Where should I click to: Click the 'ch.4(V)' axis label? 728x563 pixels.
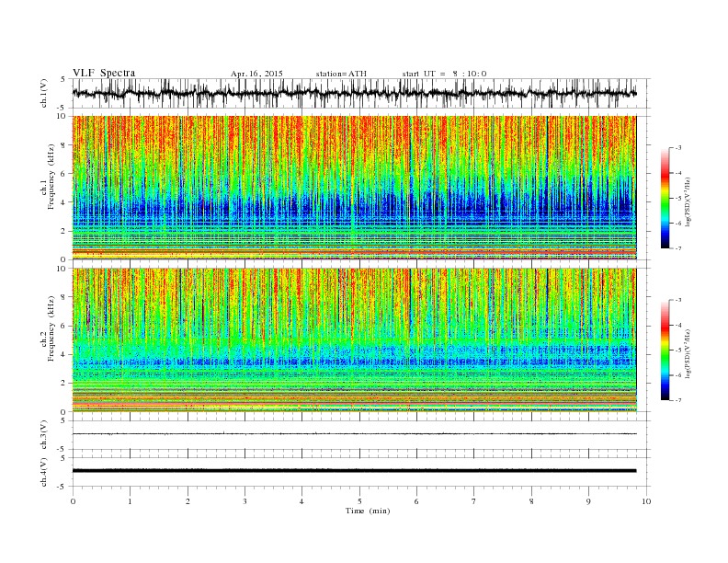click(43, 472)
